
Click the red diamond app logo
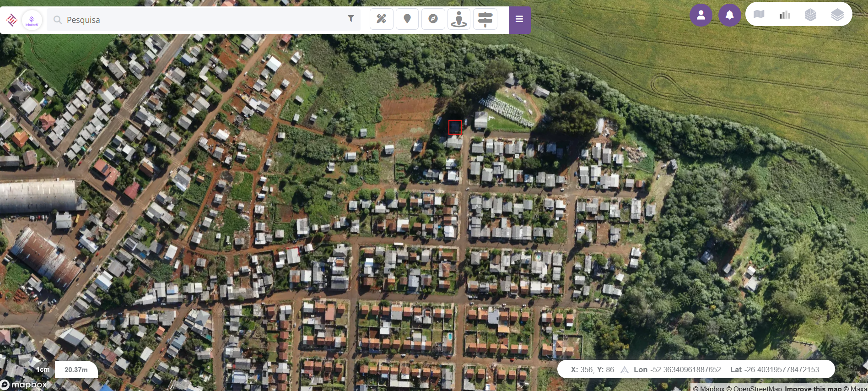11,20
